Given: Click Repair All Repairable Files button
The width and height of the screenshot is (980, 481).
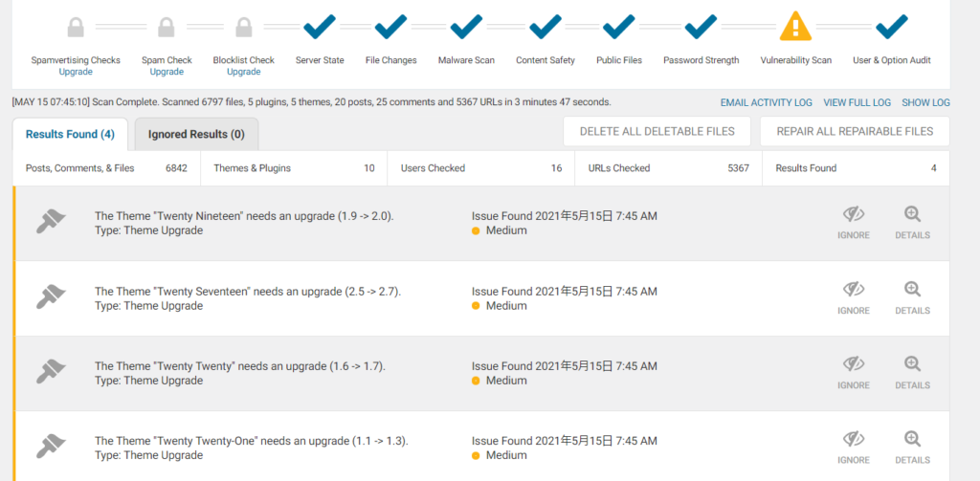Looking at the screenshot, I should pos(855,131).
